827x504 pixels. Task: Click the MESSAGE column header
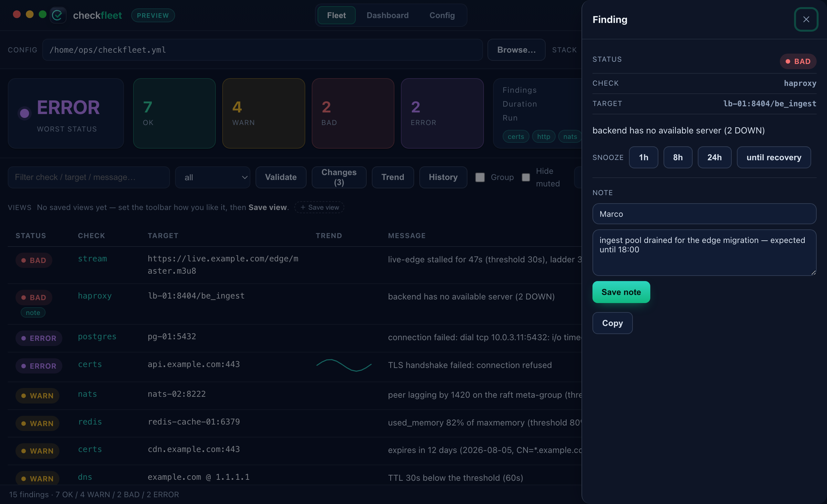point(407,236)
